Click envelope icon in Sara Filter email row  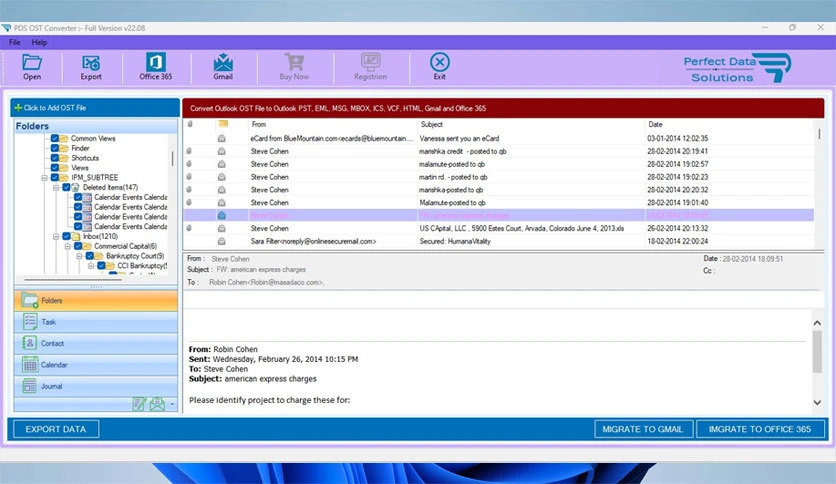point(221,241)
